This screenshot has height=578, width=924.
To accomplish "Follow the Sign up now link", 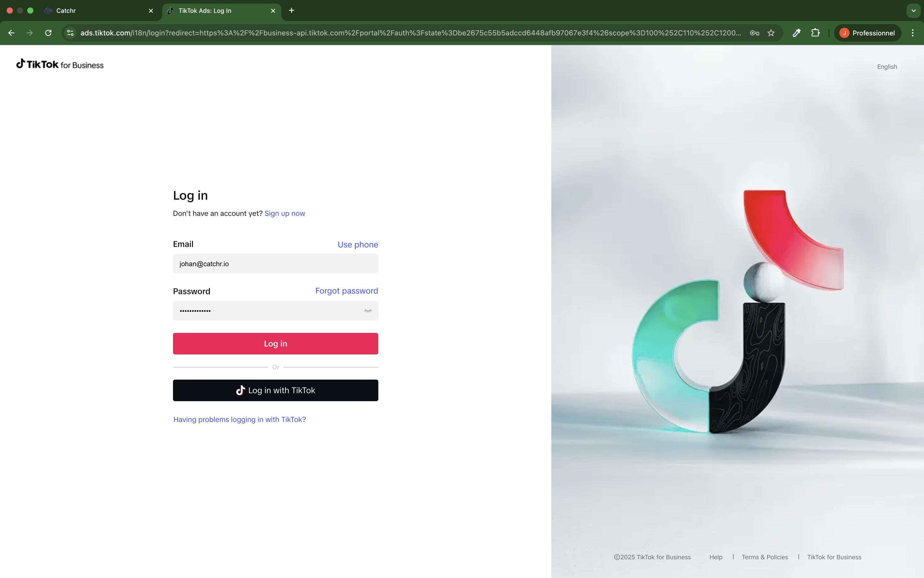I will (x=284, y=213).
